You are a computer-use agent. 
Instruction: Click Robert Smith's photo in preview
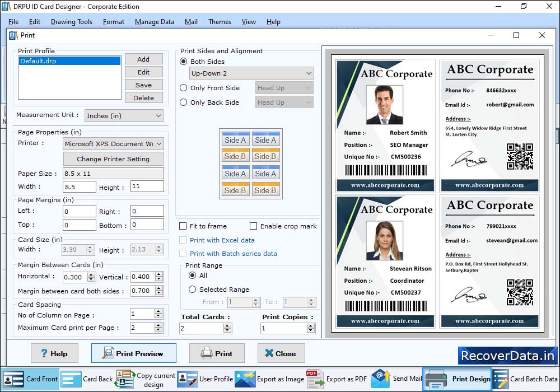[384, 105]
